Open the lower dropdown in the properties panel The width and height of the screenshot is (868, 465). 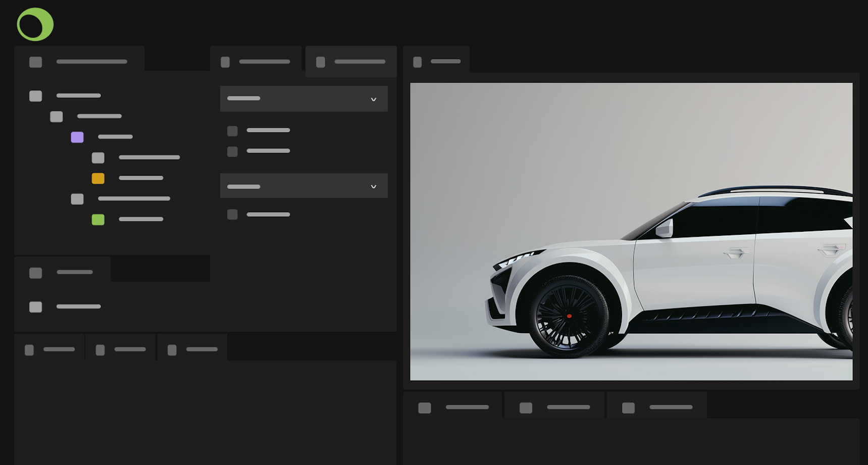point(304,186)
